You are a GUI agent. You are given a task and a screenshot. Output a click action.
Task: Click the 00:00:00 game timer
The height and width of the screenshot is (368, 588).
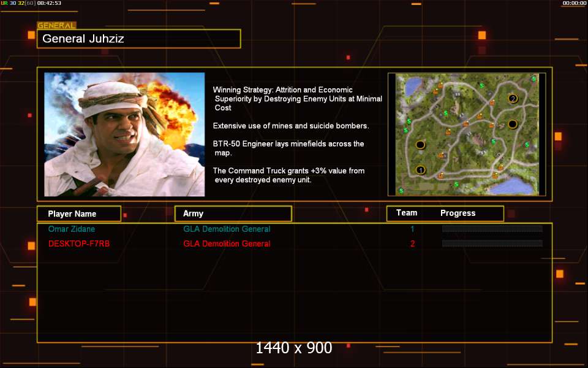[574, 3]
